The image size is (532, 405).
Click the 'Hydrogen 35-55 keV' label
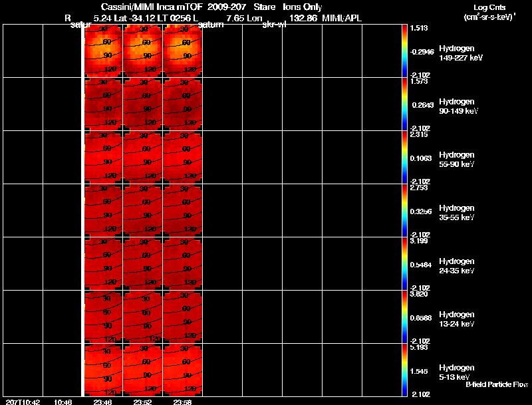click(x=457, y=213)
